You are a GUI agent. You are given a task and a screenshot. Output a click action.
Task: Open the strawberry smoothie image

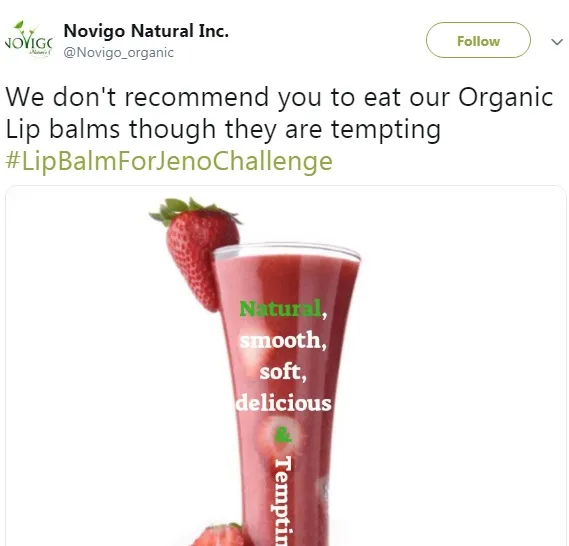tap(286, 366)
